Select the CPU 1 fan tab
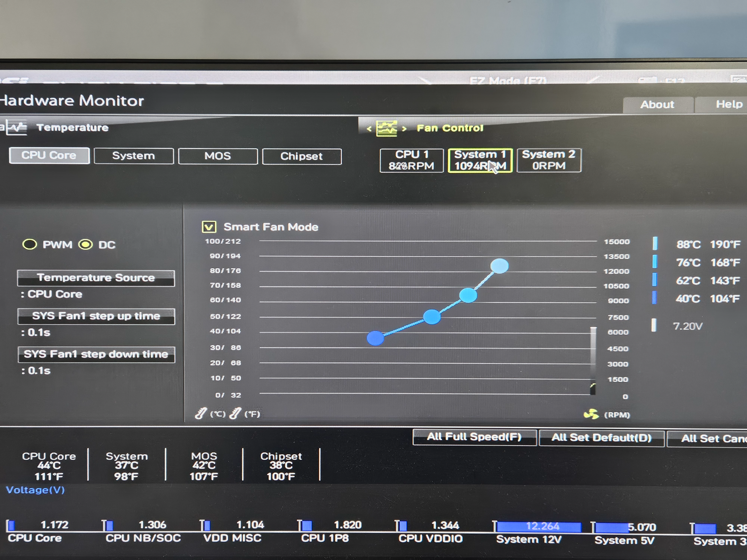Image resolution: width=747 pixels, height=560 pixels. (411, 160)
